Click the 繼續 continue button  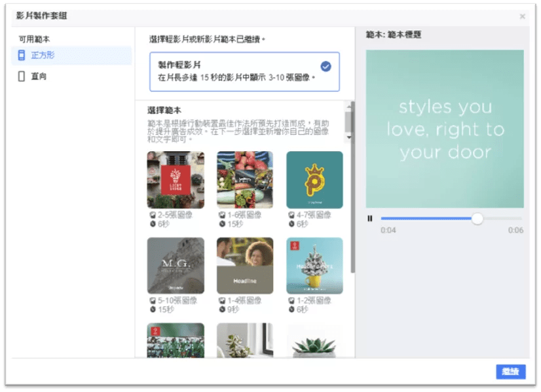(x=511, y=372)
